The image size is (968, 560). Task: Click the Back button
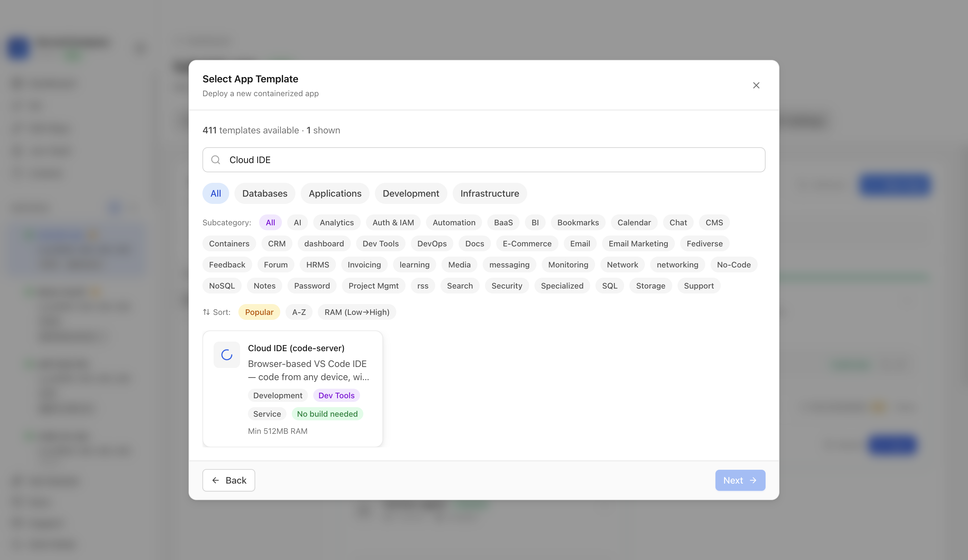(x=228, y=481)
